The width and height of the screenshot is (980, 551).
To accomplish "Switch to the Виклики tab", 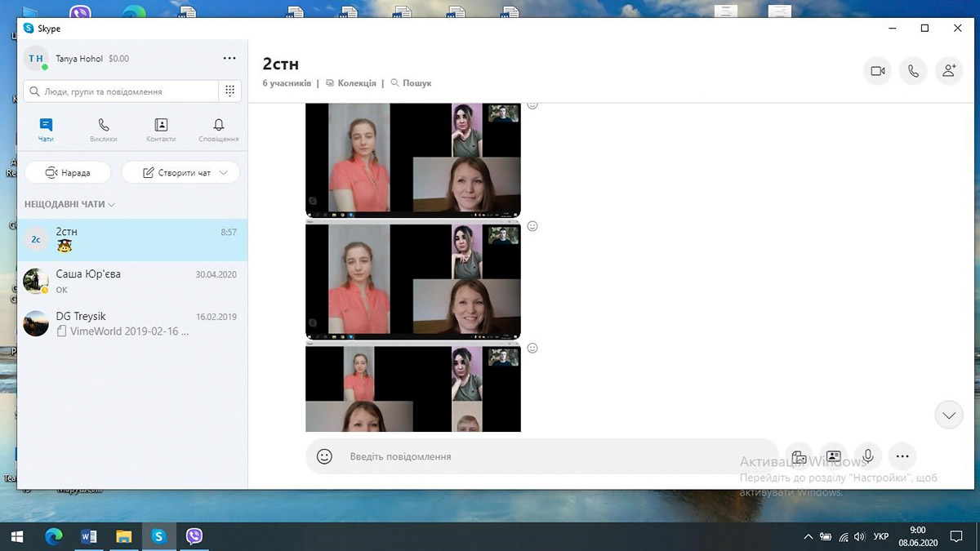I will (x=104, y=130).
